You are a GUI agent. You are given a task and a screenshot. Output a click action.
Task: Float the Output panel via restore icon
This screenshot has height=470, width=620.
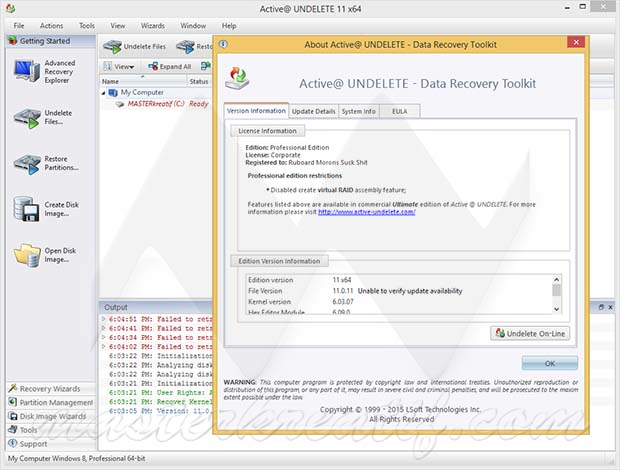tap(601, 307)
